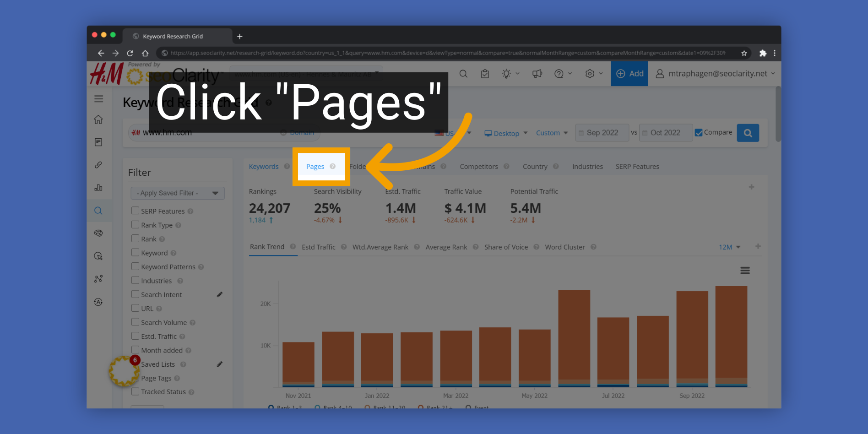868x434 pixels.
Task: Check the Search Volume filter checkbox
Action: click(135, 322)
